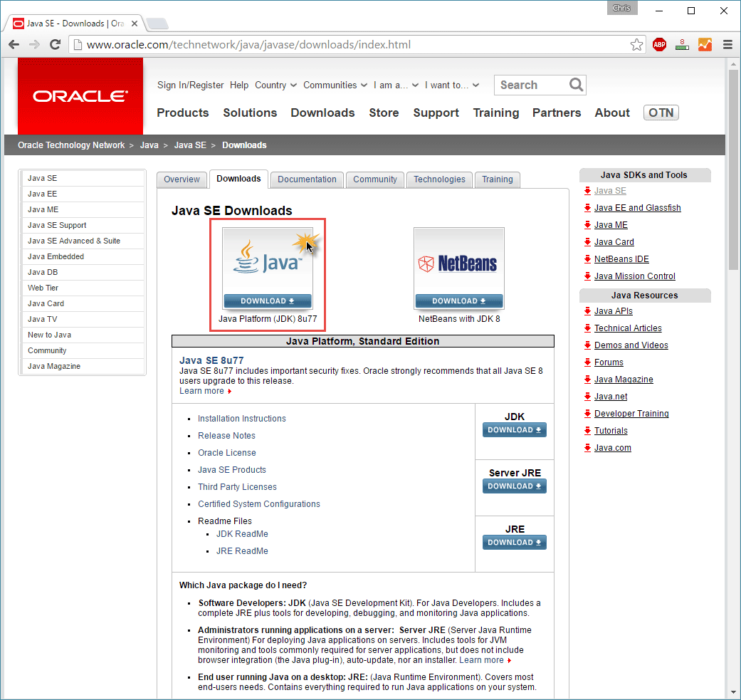Click the vertical page scrollbar thumb
Viewport: 741px width, 700px height.
tap(733, 169)
